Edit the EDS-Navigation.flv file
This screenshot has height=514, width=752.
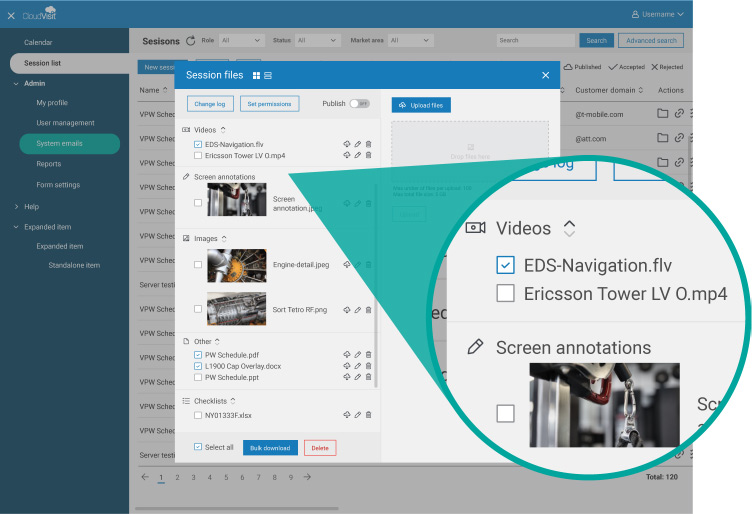point(358,144)
